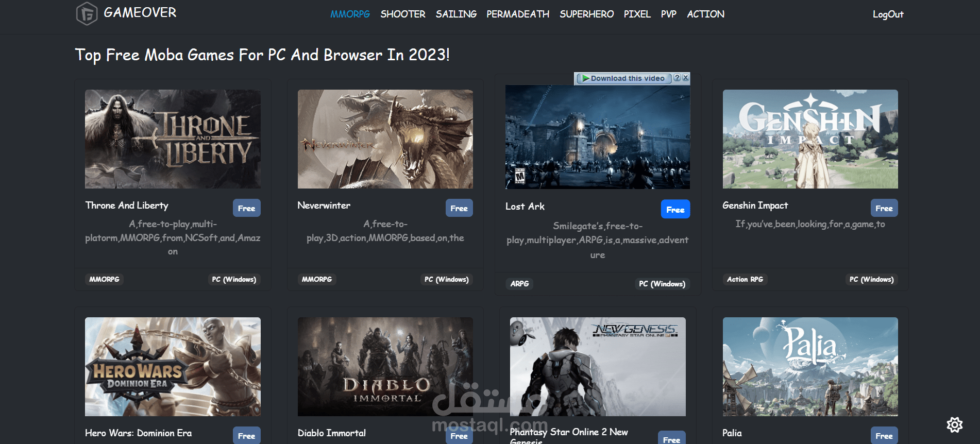The width and height of the screenshot is (980, 444).
Task: Open the MMORPG category
Action: (350, 14)
